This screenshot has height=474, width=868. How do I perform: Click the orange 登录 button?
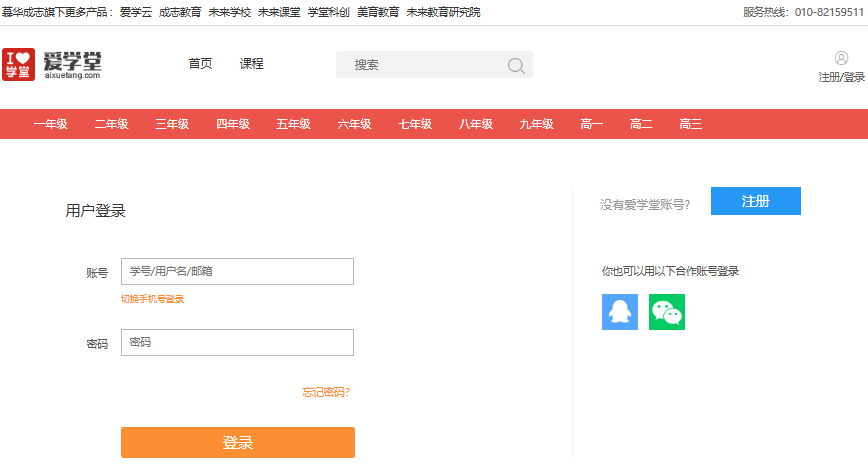click(238, 442)
